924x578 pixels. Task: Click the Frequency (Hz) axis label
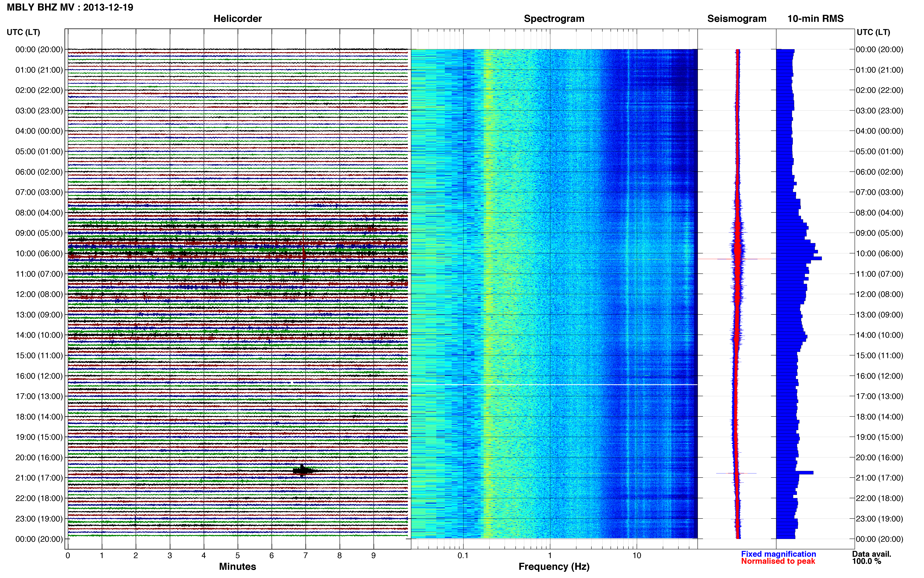pyautogui.click(x=554, y=566)
